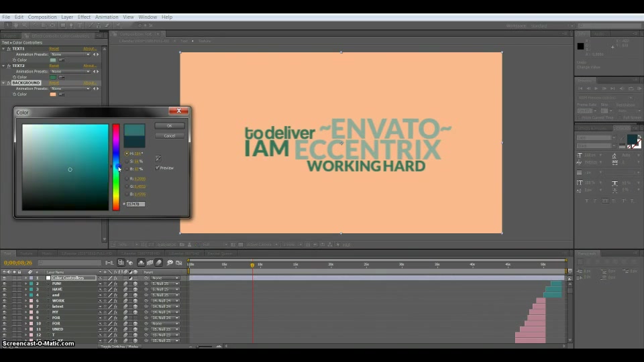Click Cancel in the Color dialog
Image resolution: width=644 pixels, height=362 pixels.
pyautogui.click(x=170, y=136)
